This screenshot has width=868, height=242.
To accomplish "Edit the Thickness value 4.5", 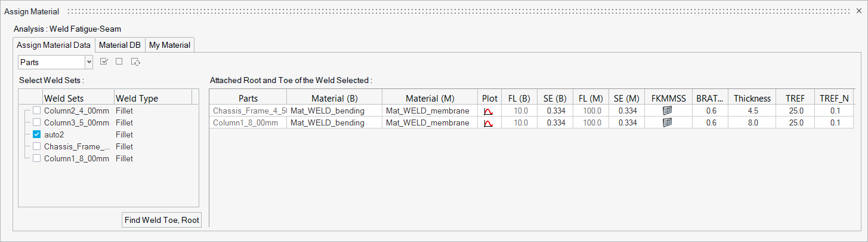I will coord(753,111).
